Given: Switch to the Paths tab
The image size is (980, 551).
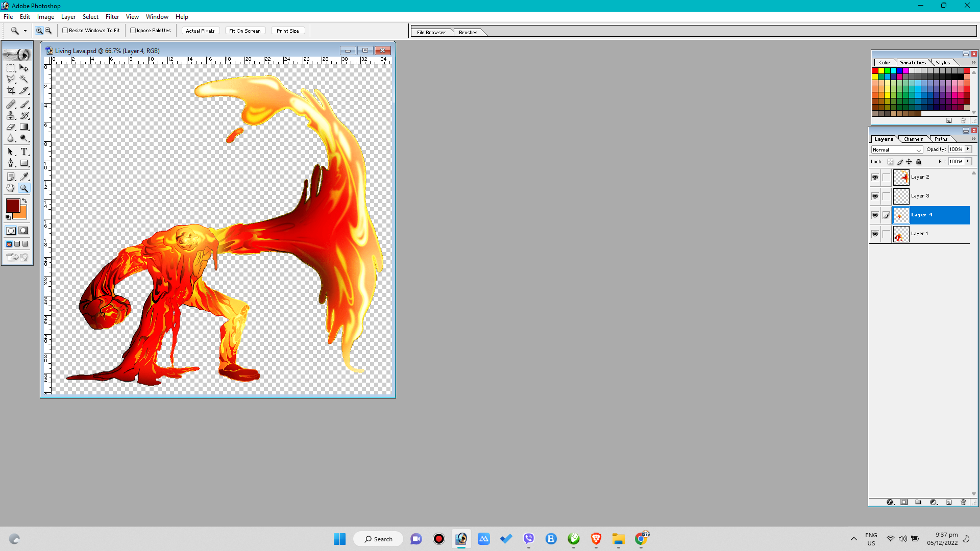Looking at the screenshot, I should click(x=941, y=139).
